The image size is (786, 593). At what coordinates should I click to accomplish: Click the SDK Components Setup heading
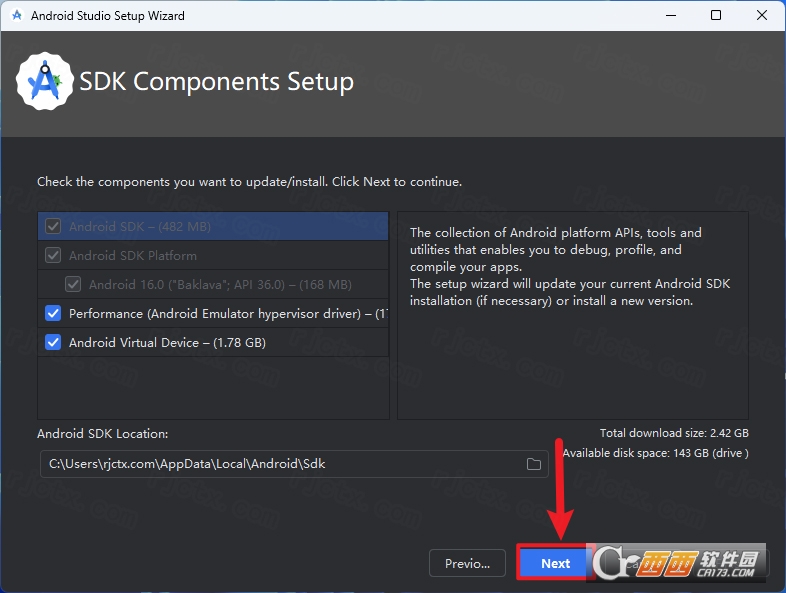pos(217,82)
